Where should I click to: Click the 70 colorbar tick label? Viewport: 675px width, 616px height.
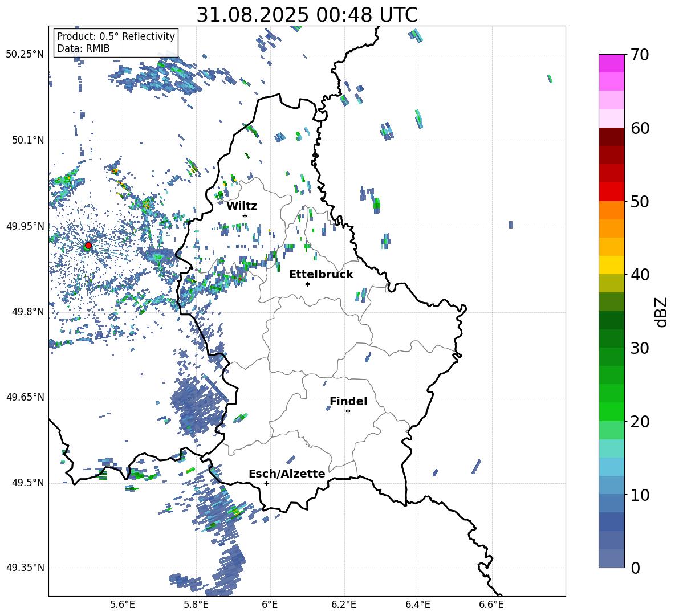pos(640,55)
